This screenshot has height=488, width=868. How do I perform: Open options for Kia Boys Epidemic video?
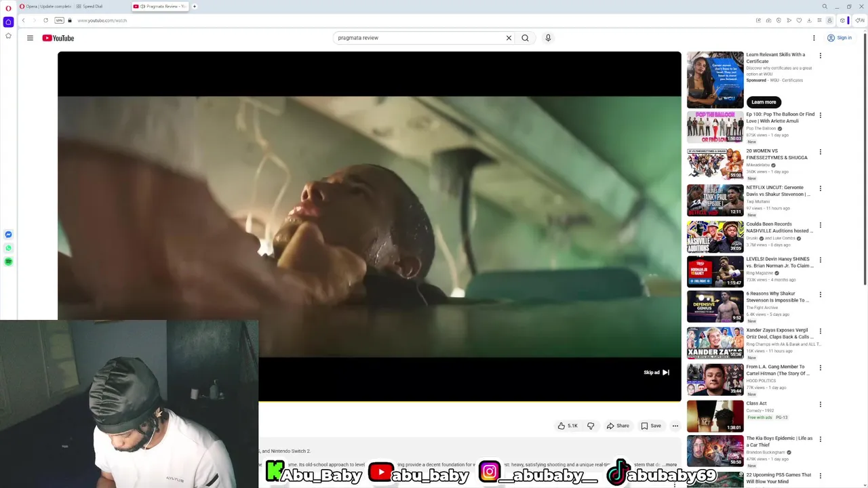[x=820, y=439]
